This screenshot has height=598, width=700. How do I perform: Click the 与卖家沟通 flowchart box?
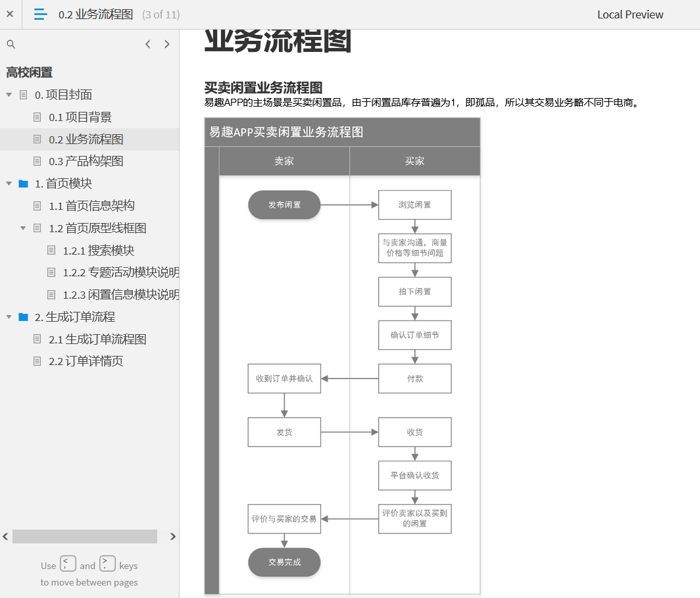414,248
